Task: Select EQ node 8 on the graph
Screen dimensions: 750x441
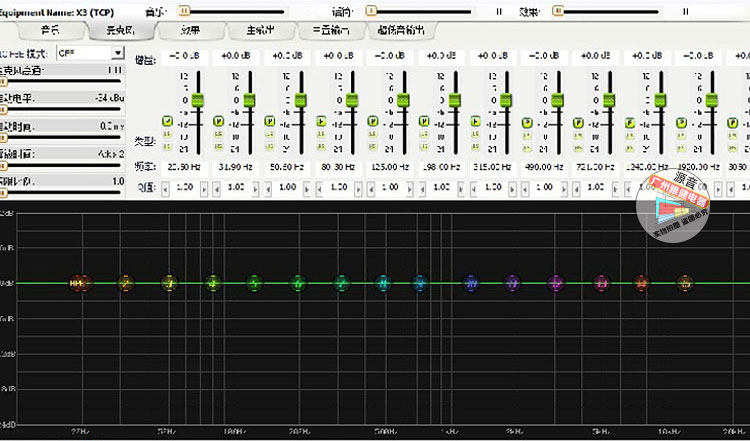Action: (x=384, y=283)
